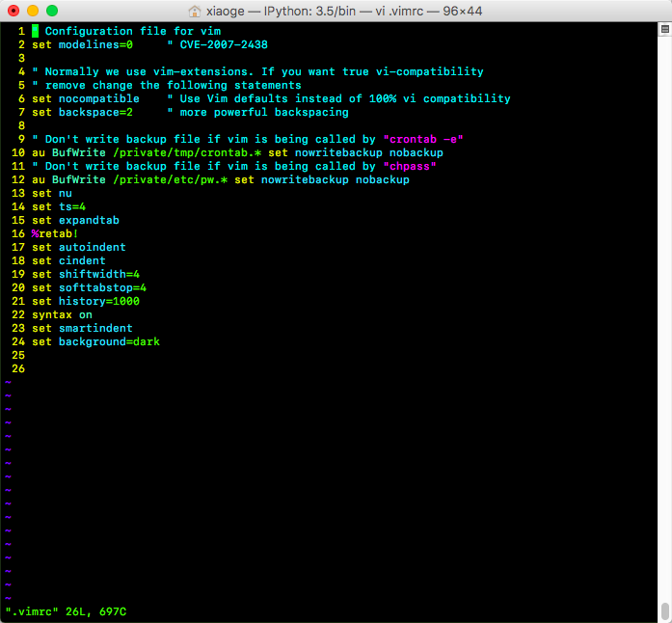This screenshot has width=672, height=623.
Task: Place cursor on 'Configuration file for vim' comment
Action: point(133,31)
